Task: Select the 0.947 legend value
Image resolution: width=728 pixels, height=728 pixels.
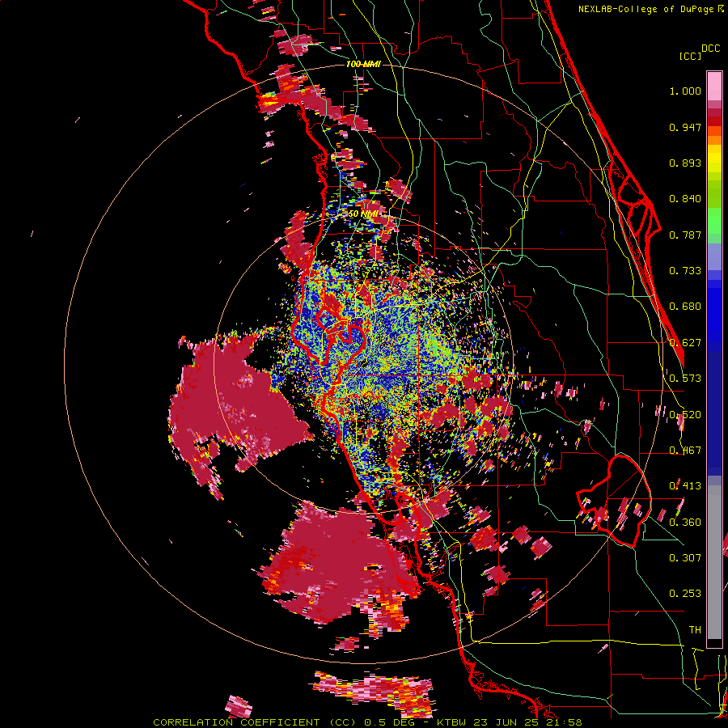Action: 685,127
